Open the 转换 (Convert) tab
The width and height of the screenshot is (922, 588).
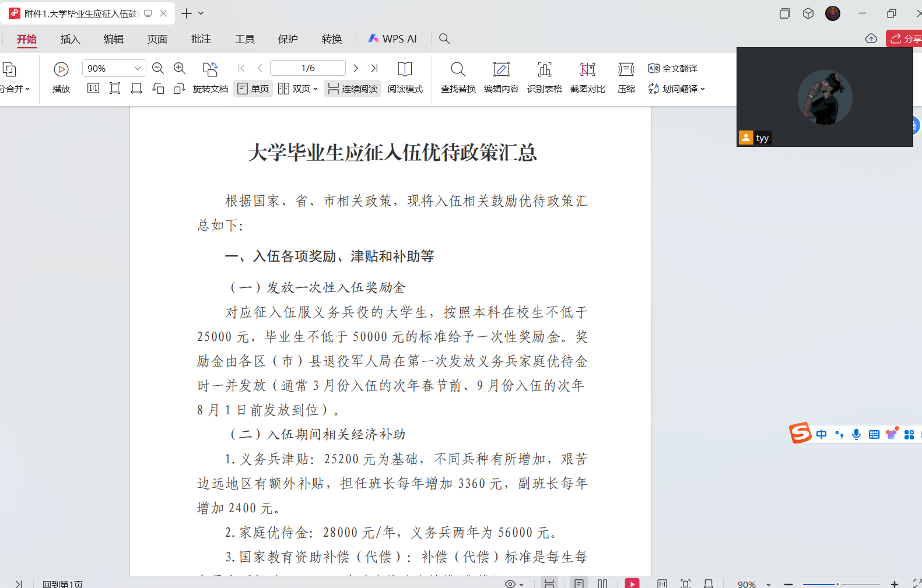332,39
